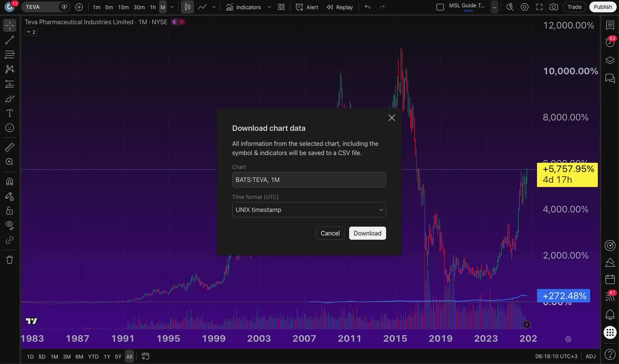Viewport: 619px width, 364px height.
Task: Open the go to date calendar icon
Action: pyautogui.click(x=145, y=356)
